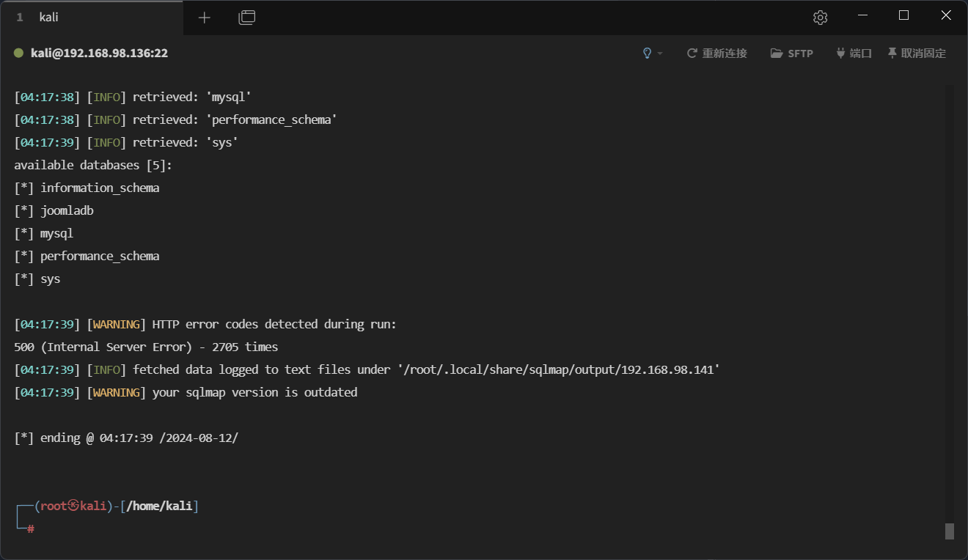Screen dimensions: 968x560
Task: Click the lightbulb tips icon
Action: pyautogui.click(x=648, y=54)
